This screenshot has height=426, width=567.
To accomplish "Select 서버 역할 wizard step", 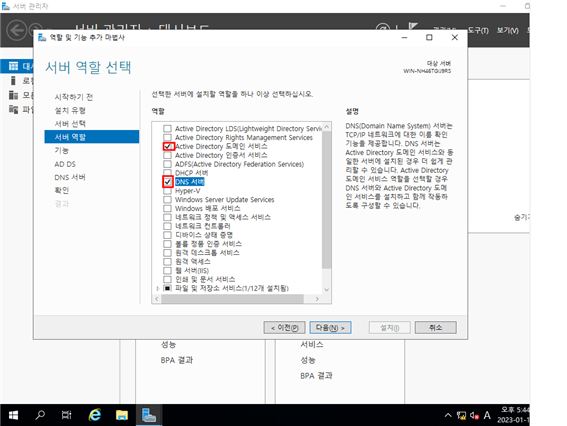I will 92,137.
